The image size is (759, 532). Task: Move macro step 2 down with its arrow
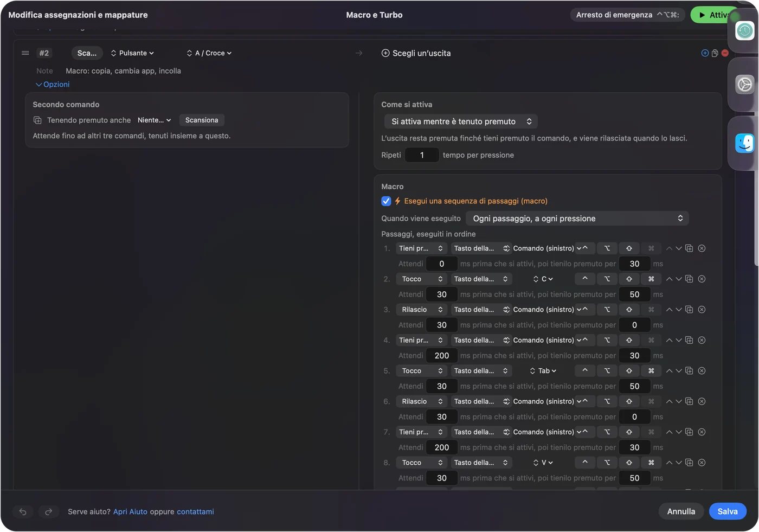679,279
